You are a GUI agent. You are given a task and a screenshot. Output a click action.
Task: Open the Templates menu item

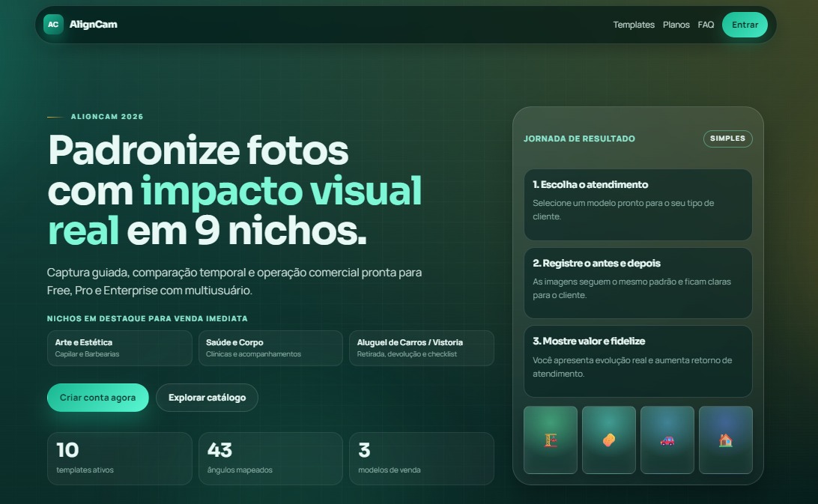[x=634, y=25]
